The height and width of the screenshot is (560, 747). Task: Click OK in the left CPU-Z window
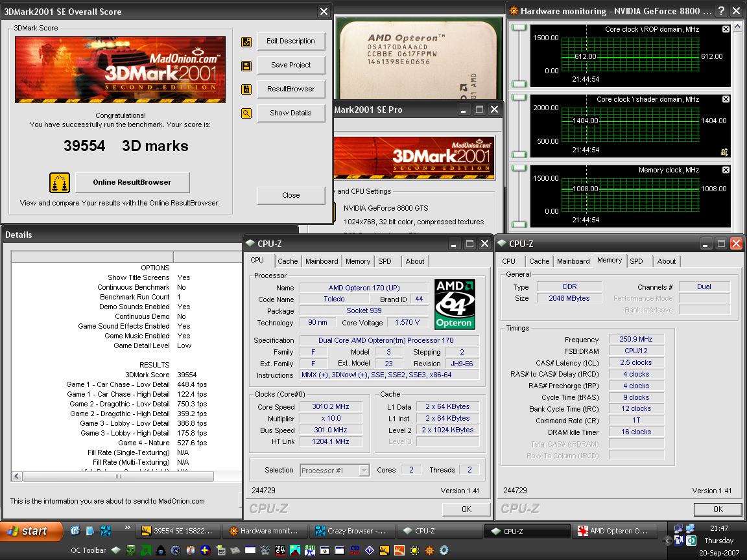click(466, 509)
